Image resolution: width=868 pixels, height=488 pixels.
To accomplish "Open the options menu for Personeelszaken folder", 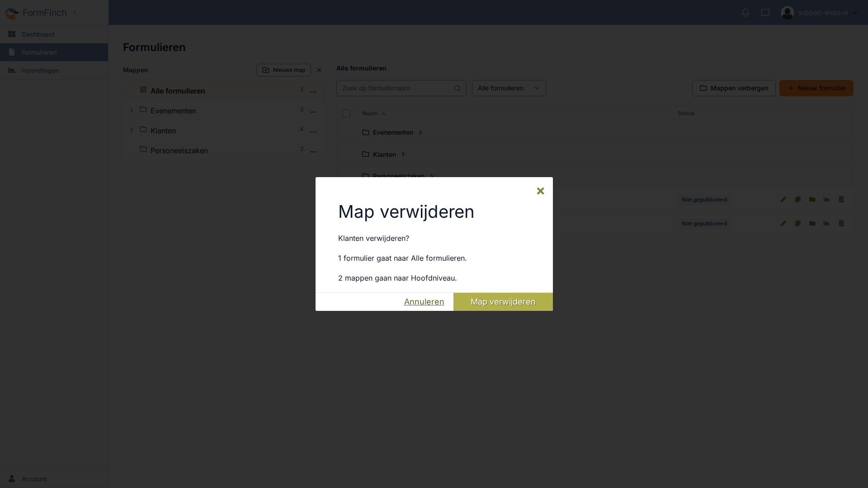I will (313, 151).
